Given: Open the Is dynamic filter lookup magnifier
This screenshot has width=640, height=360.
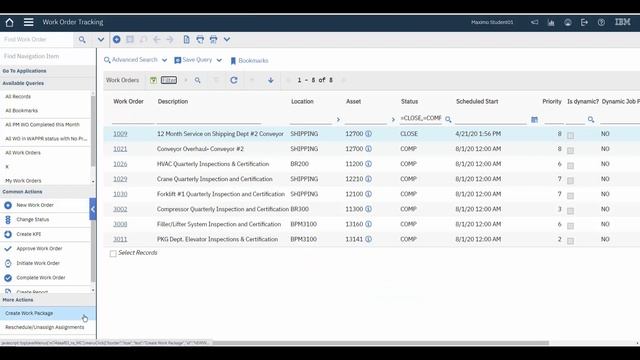Looking at the screenshot, I should pyautogui.click(x=591, y=120).
